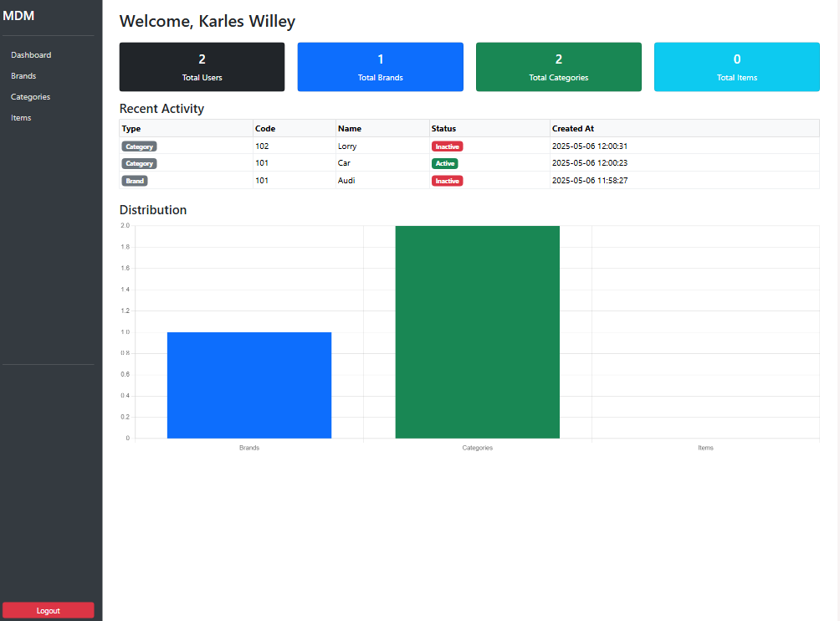Click the Category badge in the Lorry row
This screenshot has width=840, height=621.
[x=139, y=146]
